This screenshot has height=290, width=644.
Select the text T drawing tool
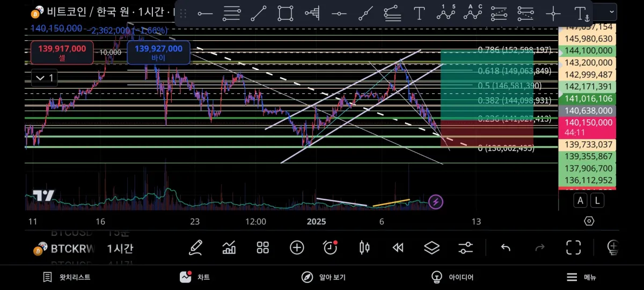(x=419, y=13)
